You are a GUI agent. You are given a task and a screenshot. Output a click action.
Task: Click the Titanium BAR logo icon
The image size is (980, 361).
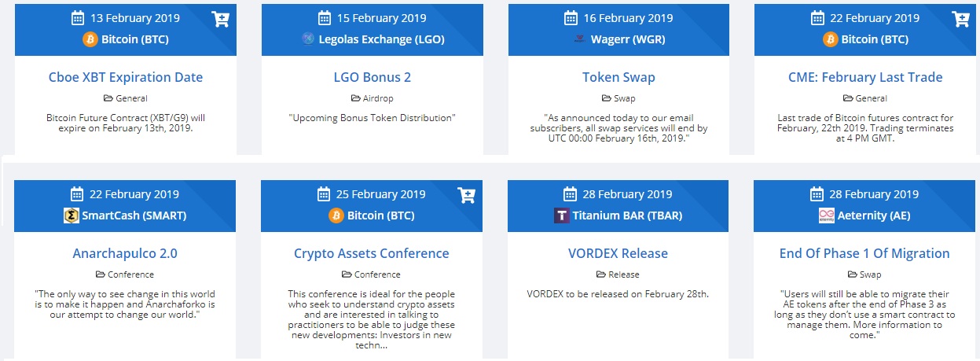(562, 215)
